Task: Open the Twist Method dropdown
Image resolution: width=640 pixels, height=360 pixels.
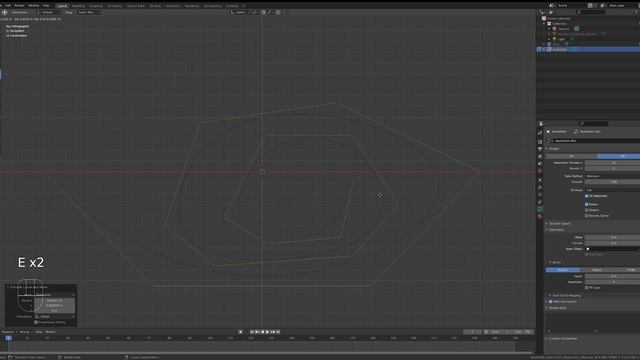Action: (x=612, y=176)
